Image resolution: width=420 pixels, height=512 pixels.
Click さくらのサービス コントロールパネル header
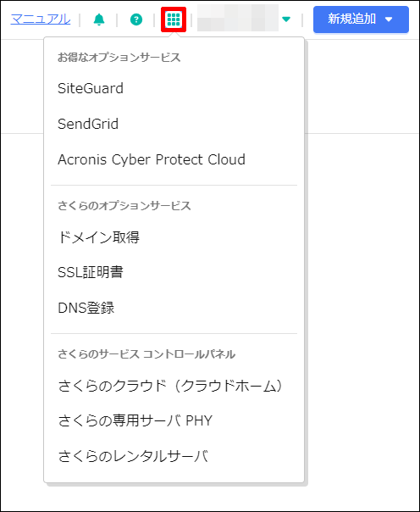(x=146, y=354)
